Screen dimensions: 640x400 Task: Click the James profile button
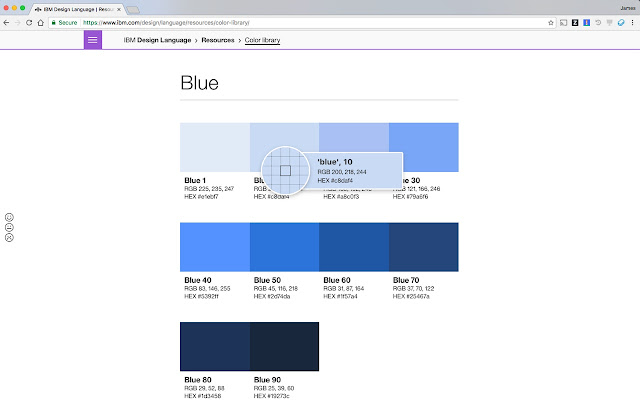628,8
